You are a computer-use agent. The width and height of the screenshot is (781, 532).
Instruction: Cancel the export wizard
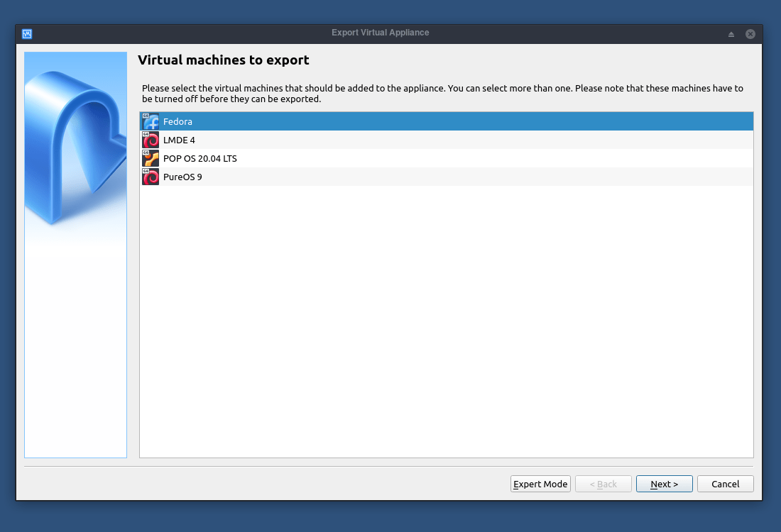[x=725, y=484]
